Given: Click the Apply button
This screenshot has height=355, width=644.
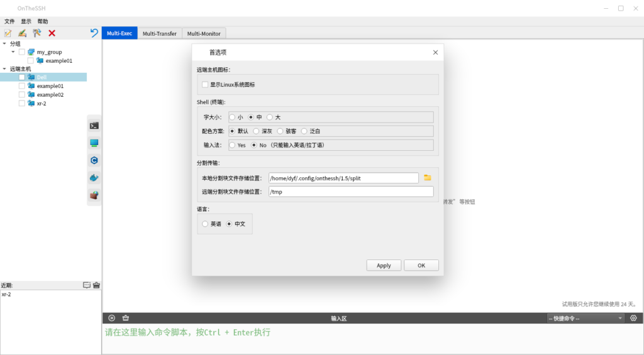Looking at the screenshot, I should coord(384,266).
